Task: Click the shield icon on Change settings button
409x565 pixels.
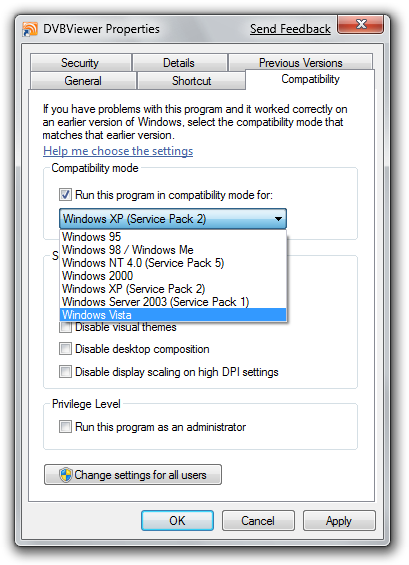Action: pos(66,475)
